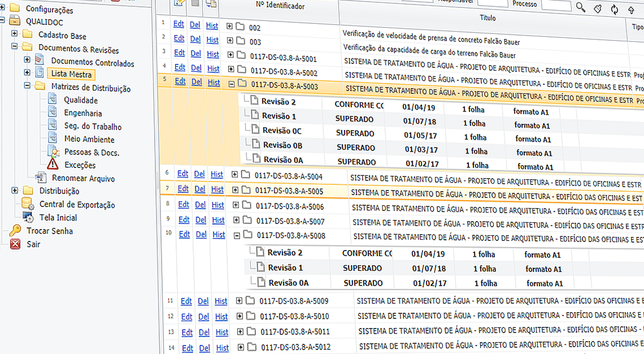Click Edit on row 5
644x354 pixels.
(180, 82)
